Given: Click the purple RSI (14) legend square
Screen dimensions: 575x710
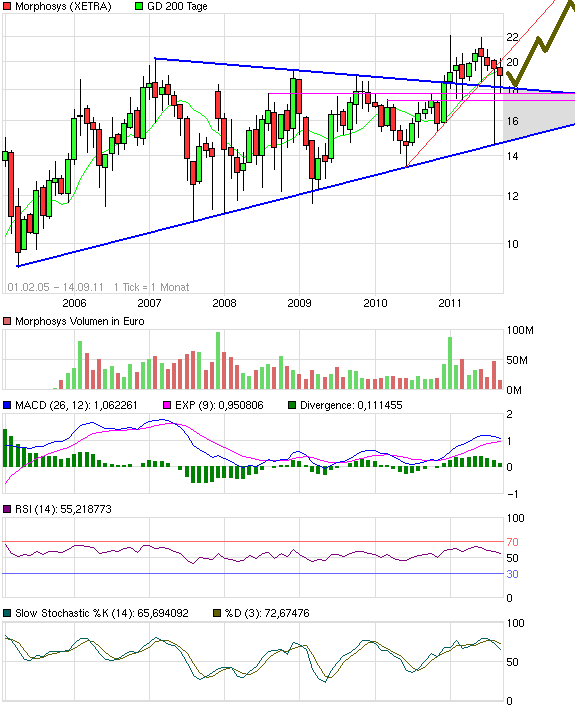Looking at the screenshot, I should coord(7,509).
